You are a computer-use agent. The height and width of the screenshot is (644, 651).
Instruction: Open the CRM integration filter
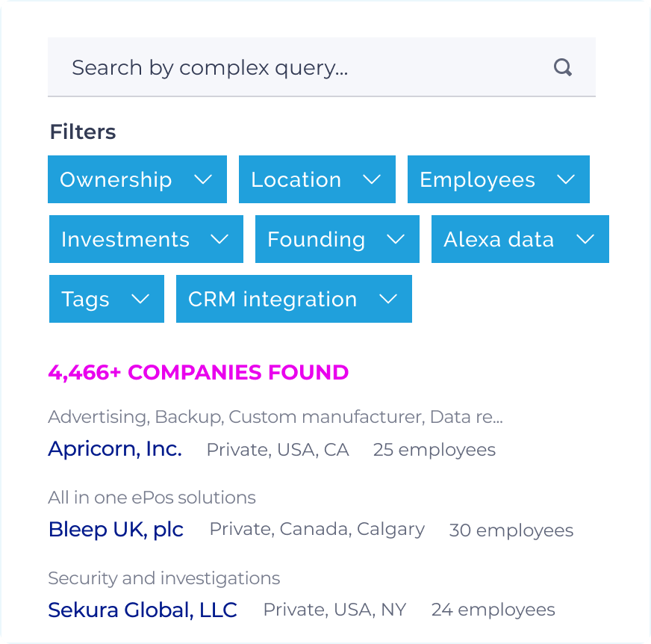[x=293, y=299]
